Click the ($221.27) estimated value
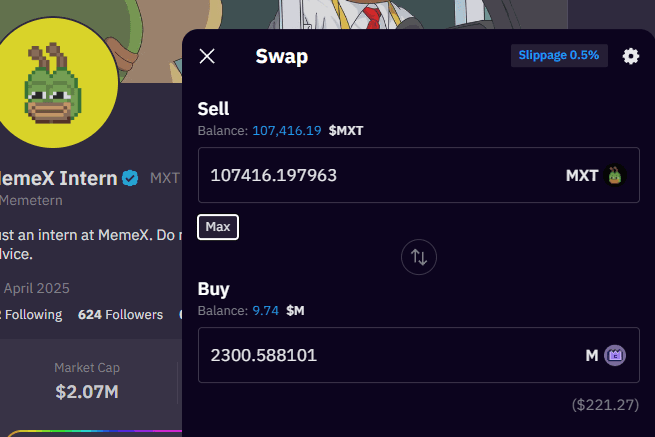Screen dimensions: 655x437 [606, 405]
